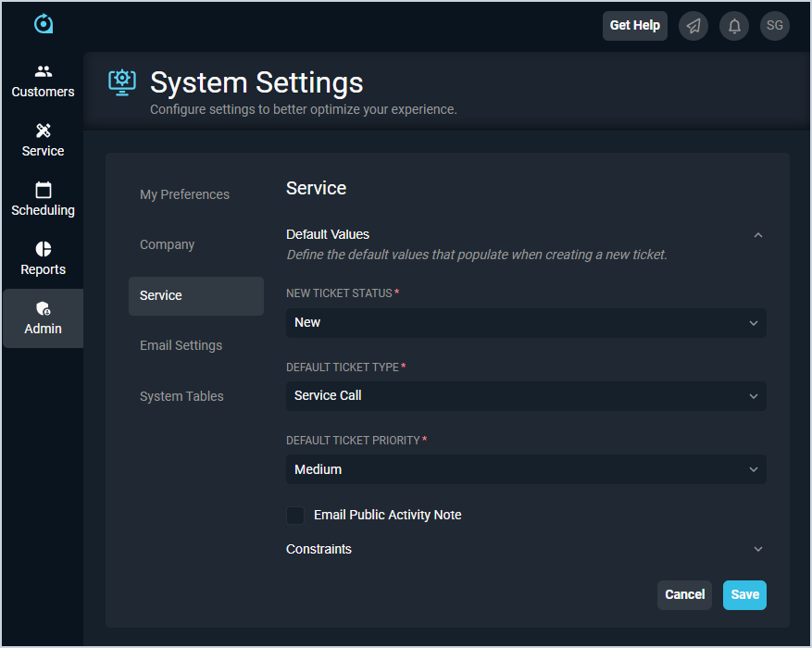The image size is (812, 648).
Task: Open the Reports section
Action: point(43,259)
